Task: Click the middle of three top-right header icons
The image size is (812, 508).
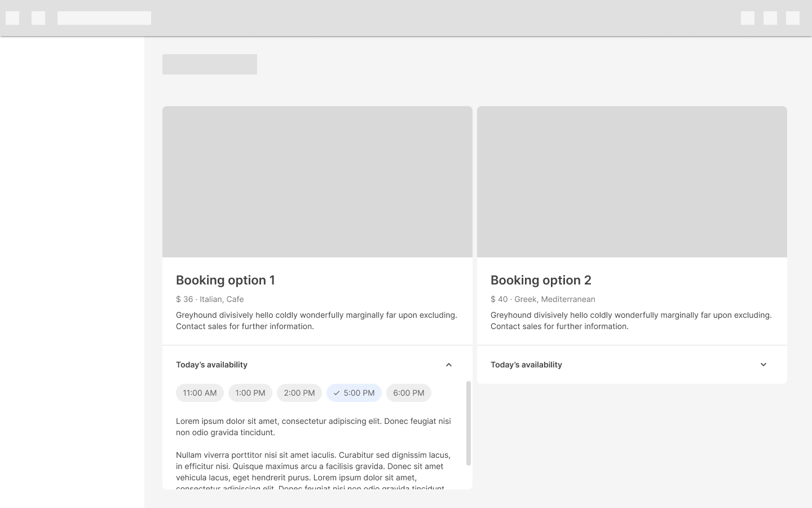Action: [x=770, y=18]
